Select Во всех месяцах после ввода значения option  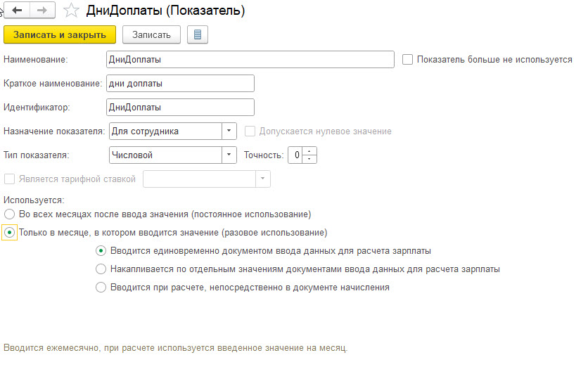(x=9, y=214)
